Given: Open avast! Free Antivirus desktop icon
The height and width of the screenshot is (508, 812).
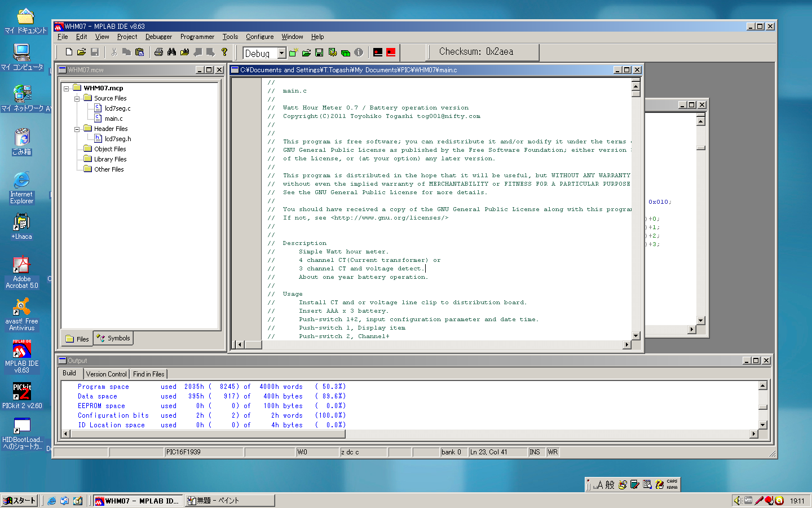Looking at the screenshot, I should [22, 314].
